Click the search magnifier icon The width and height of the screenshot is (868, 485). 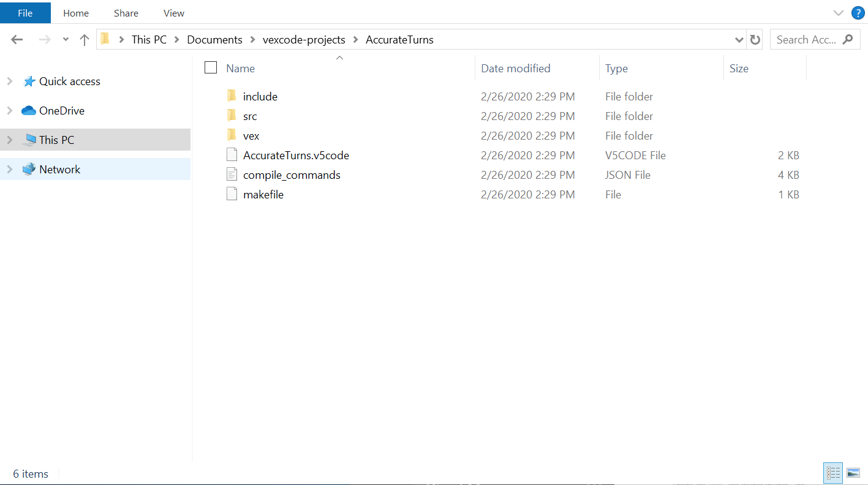848,39
